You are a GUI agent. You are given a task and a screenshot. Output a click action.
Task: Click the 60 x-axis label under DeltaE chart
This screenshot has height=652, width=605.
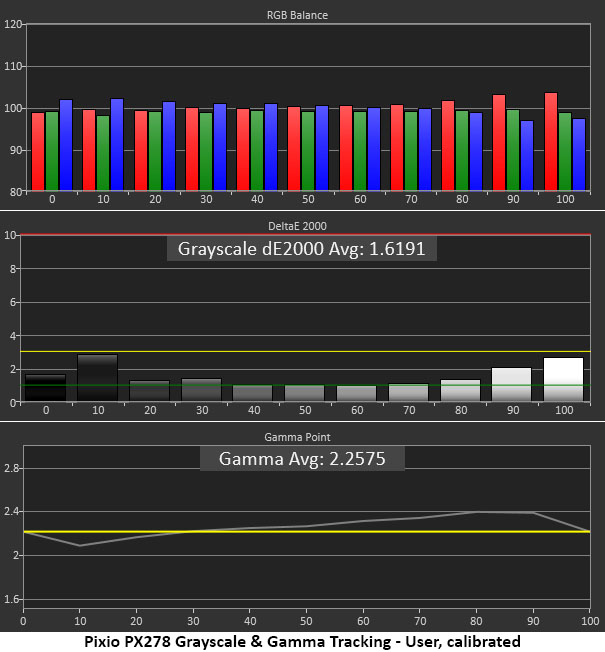click(x=357, y=410)
